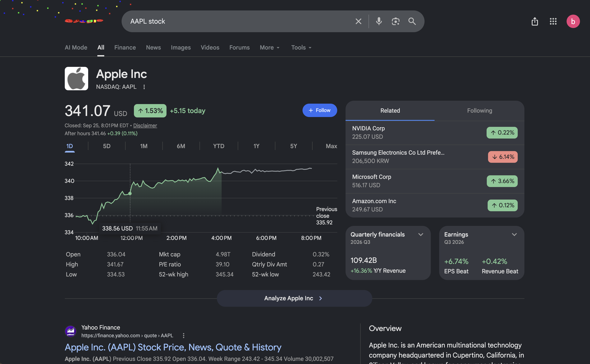Image resolution: width=590 pixels, height=364 pixels.
Task: Follow Apple Inc stock
Action: pyautogui.click(x=319, y=110)
